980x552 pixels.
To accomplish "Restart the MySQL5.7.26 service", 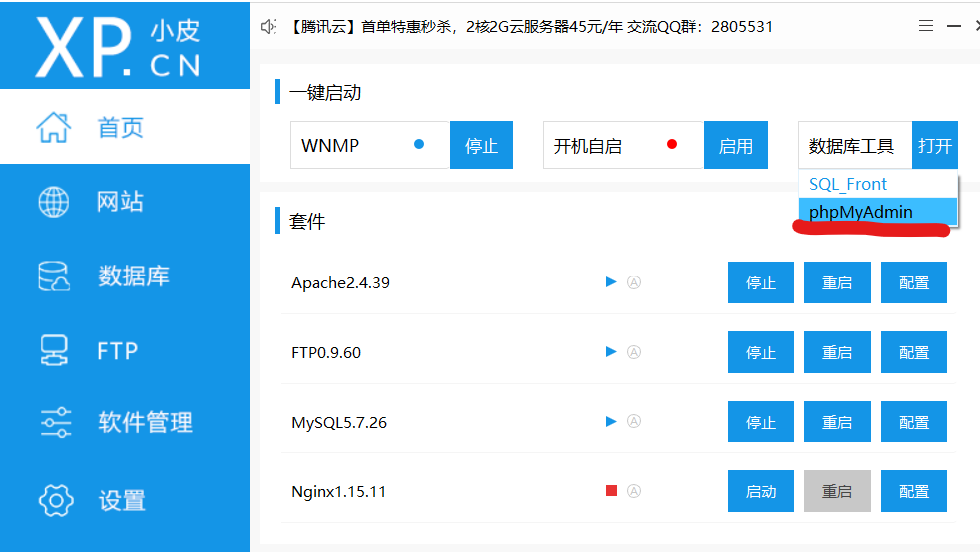I will pyautogui.click(x=837, y=421).
